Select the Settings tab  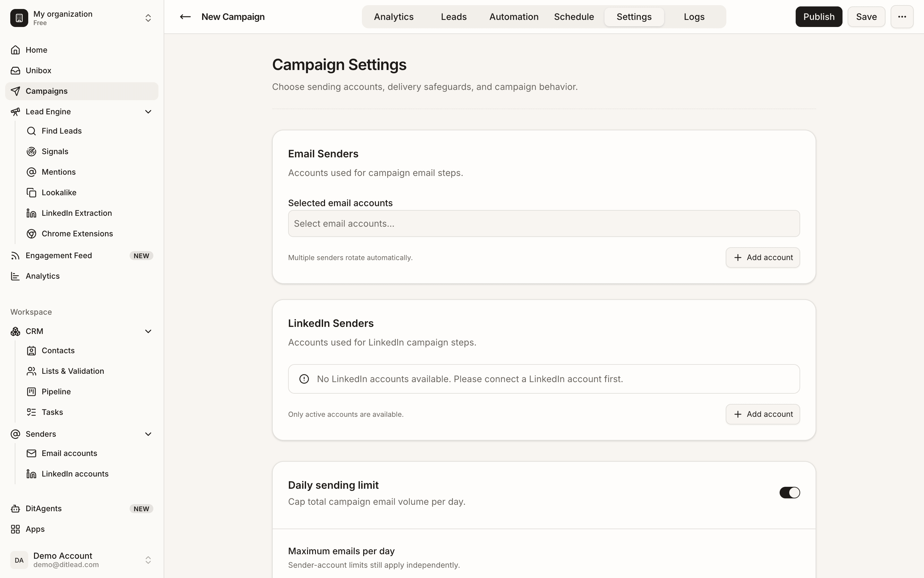(x=634, y=17)
